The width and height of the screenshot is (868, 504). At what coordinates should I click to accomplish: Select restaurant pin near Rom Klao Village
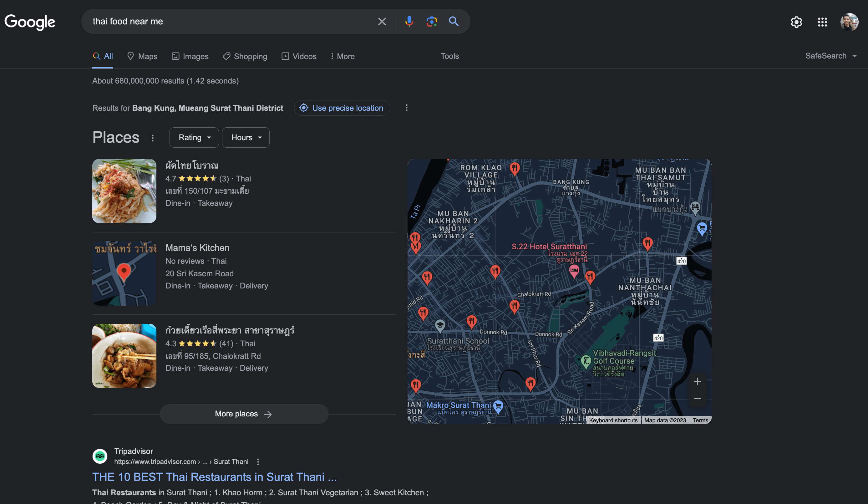click(514, 169)
